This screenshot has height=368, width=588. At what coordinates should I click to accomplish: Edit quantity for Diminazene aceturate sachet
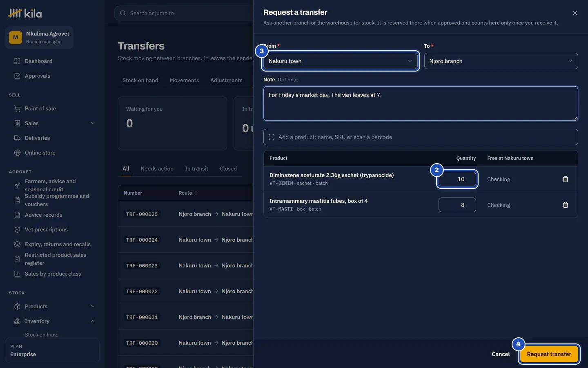(457, 179)
